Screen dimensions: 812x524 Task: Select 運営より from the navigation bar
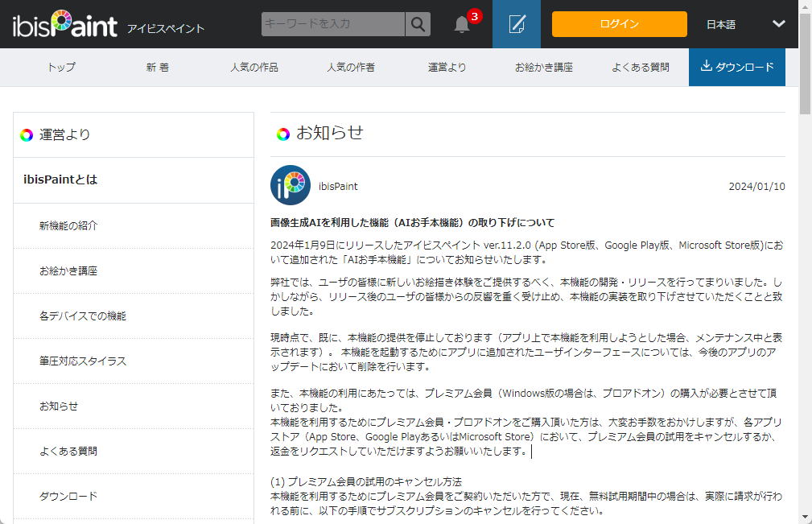pyautogui.click(x=446, y=67)
